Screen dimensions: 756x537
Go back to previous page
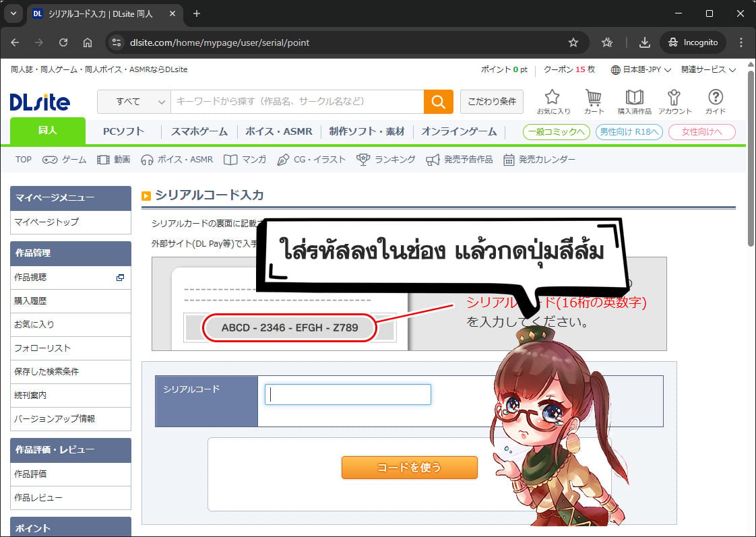click(x=15, y=42)
